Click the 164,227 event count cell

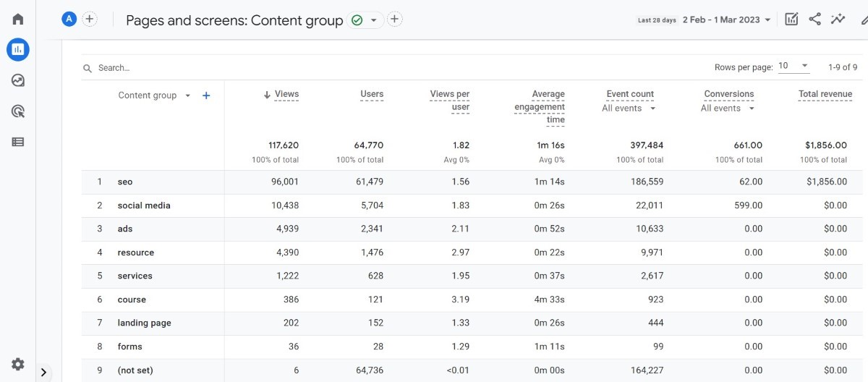pos(646,370)
